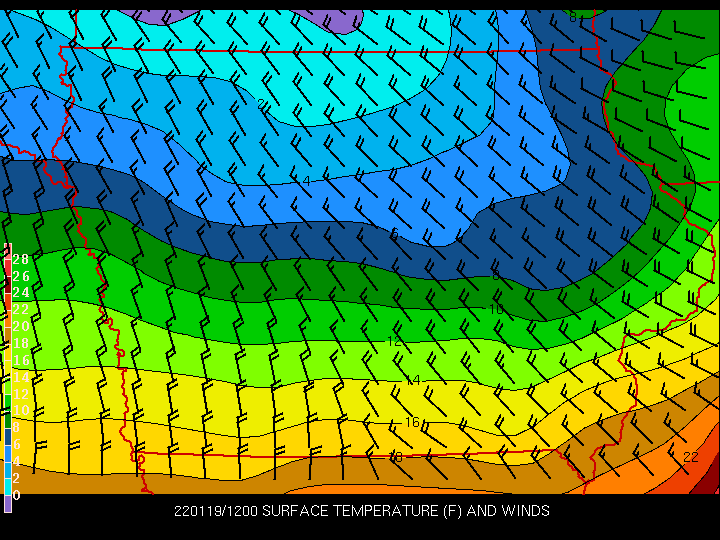Click the legend value 16
This screenshot has width=720, height=540.
(x=21, y=360)
